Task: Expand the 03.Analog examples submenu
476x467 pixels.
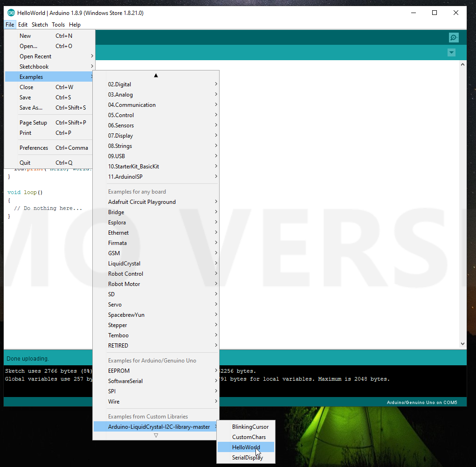Action: pos(156,95)
